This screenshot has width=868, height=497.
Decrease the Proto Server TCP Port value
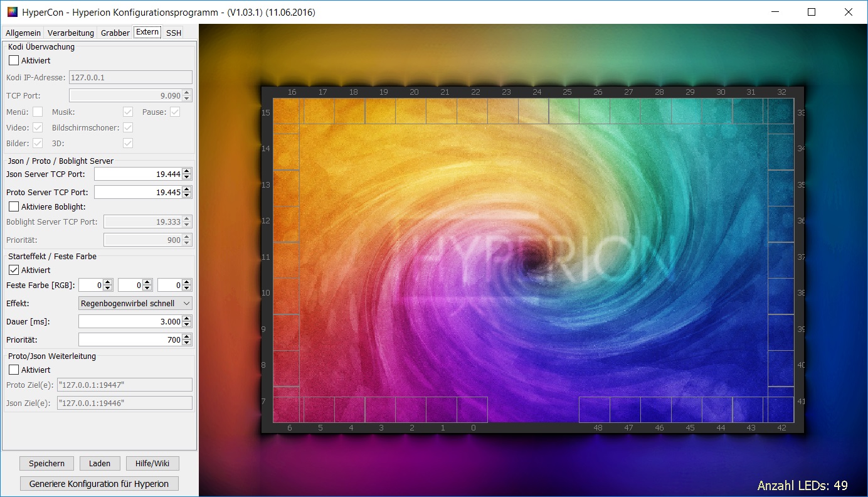(x=187, y=195)
